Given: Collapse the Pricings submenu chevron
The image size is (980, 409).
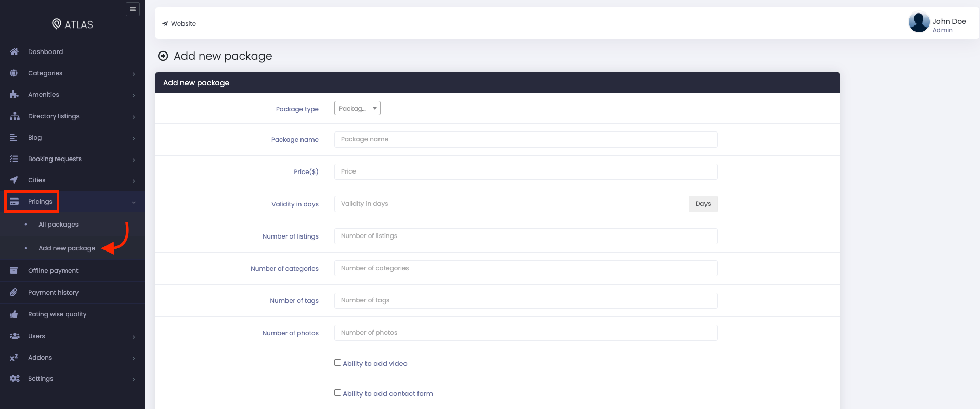Looking at the screenshot, I should point(134,202).
